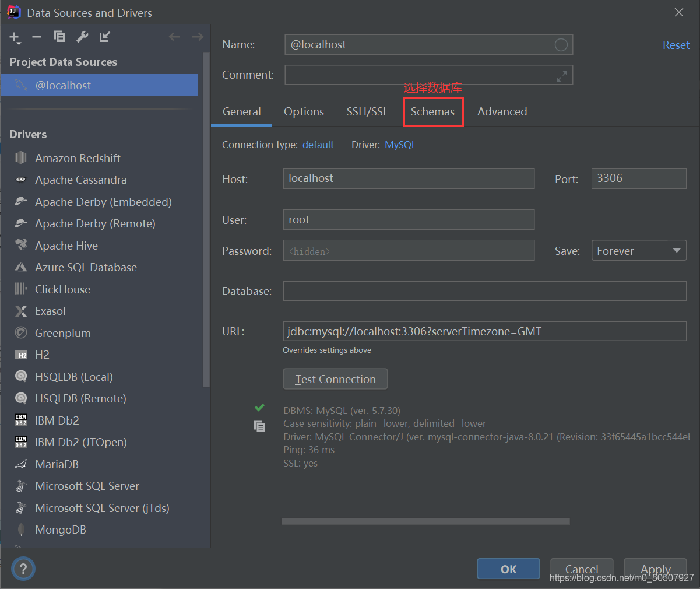Click the empty Database field

click(x=484, y=291)
